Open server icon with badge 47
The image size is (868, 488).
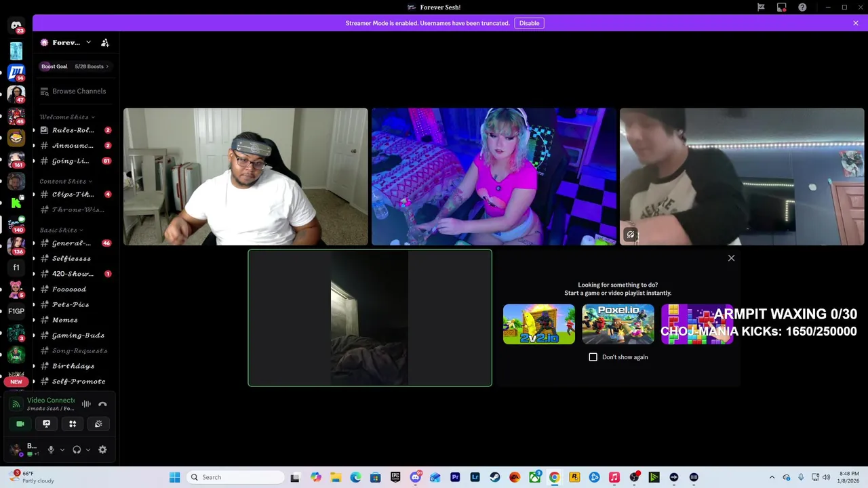(16, 94)
